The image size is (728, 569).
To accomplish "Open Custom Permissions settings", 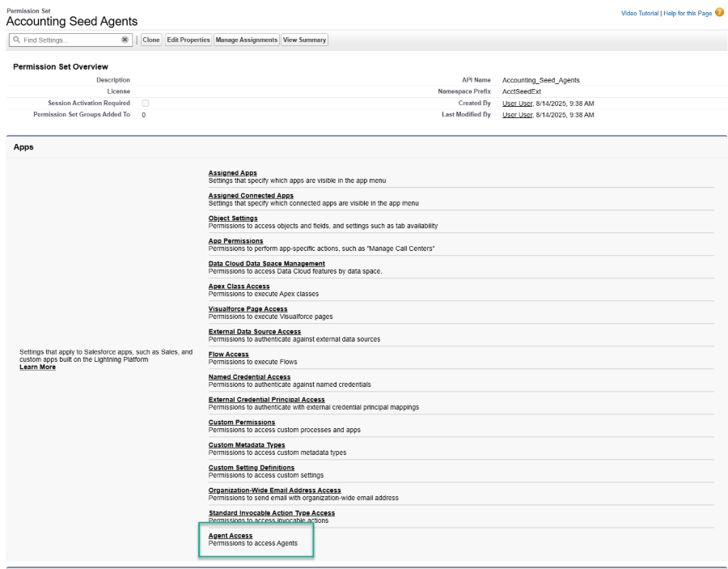I will point(241,422).
